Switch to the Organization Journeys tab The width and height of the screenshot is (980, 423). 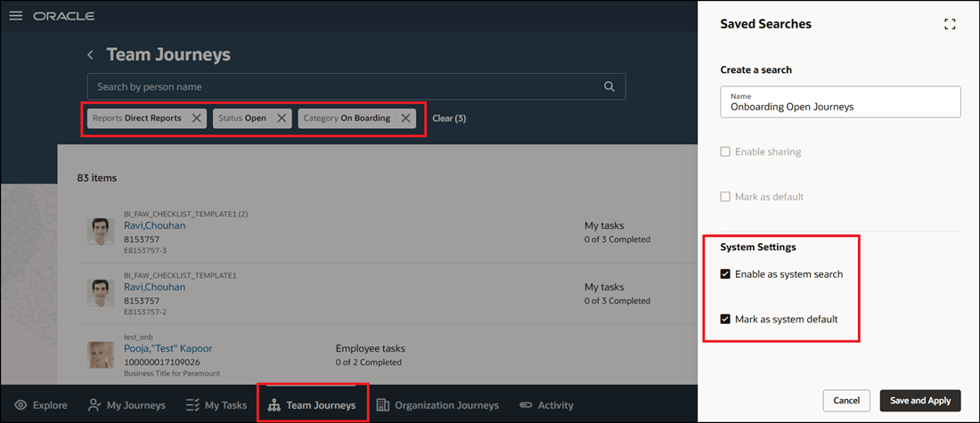pos(437,405)
